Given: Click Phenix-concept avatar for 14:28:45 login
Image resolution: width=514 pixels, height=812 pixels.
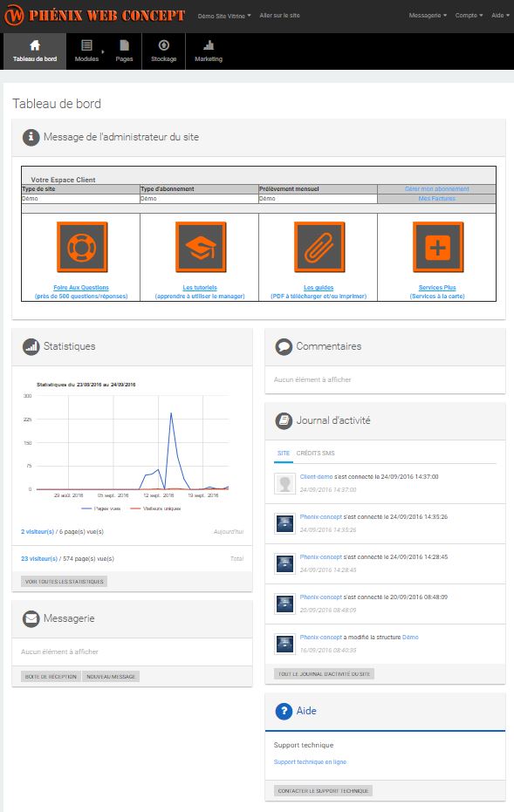Looking at the screenshot, I should click(x=284, y=563).
